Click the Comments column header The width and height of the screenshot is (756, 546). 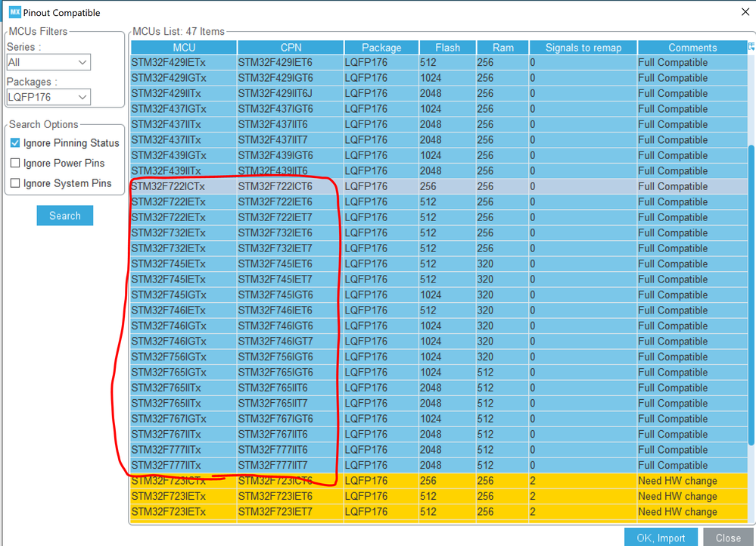[692, 47]
